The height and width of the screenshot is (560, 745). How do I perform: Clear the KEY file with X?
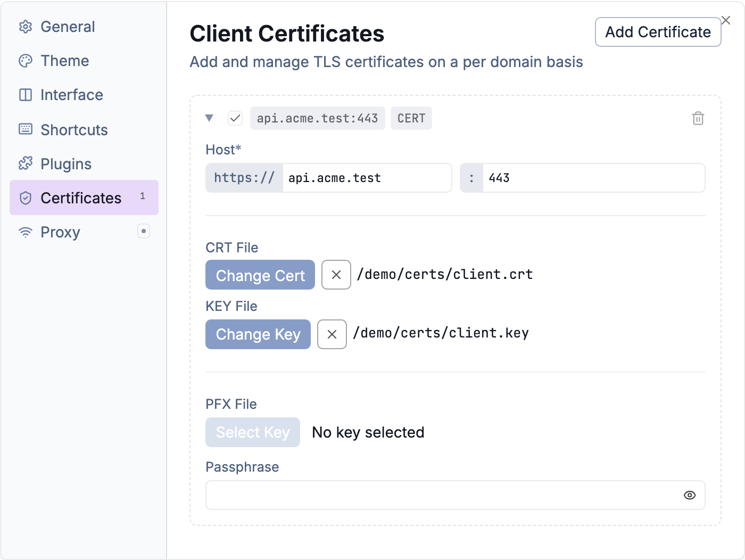332,334
